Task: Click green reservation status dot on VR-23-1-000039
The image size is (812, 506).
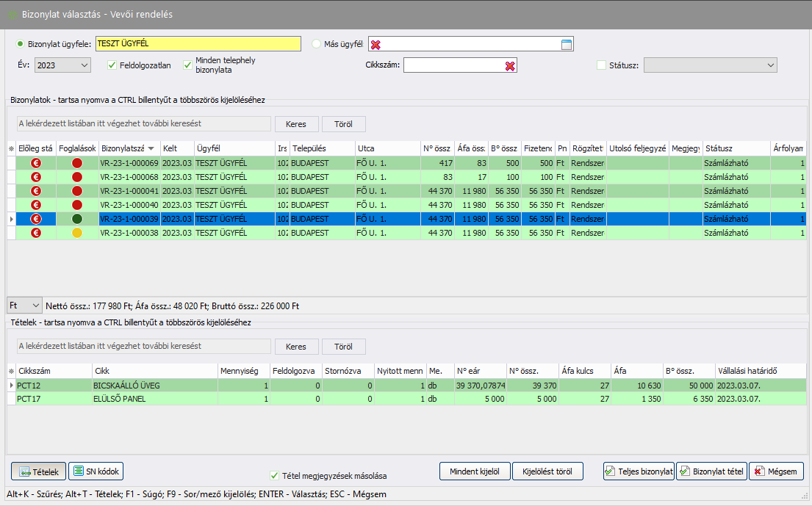Action: pos(77,219)
